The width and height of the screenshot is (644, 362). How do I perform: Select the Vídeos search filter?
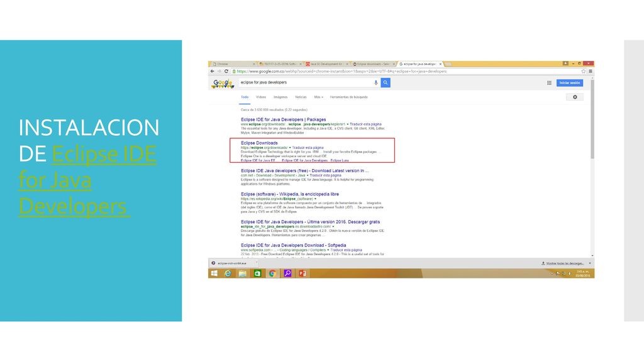[x=261, y=97]
